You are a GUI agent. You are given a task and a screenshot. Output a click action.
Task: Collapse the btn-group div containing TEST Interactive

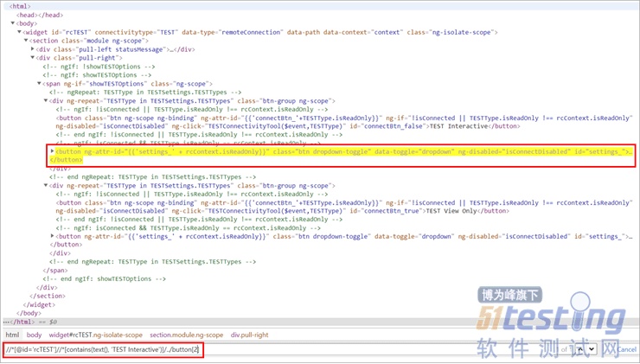(x=46, y=100)
